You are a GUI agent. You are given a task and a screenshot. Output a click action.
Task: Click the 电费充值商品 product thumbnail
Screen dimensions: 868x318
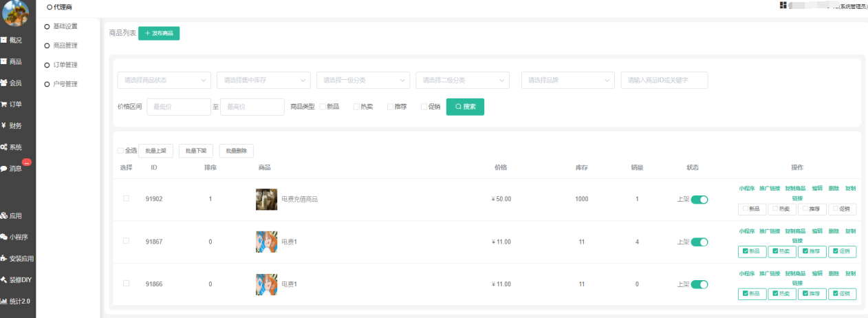[266, 200]
